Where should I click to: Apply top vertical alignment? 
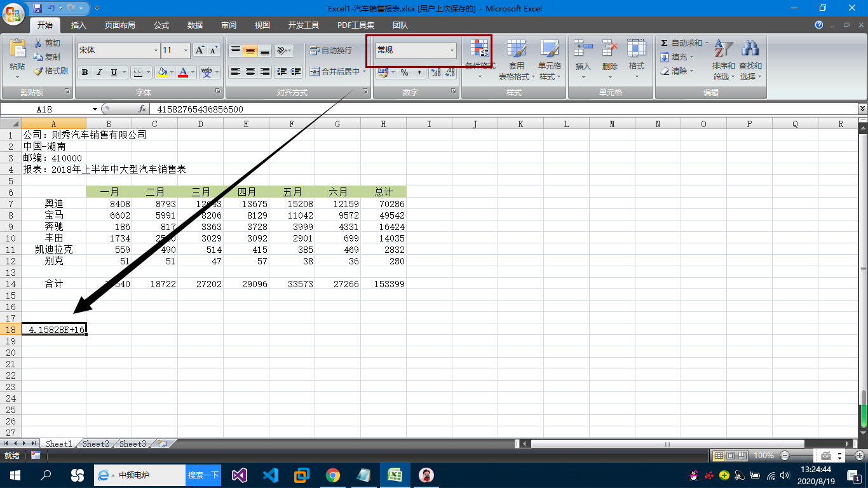click(235, 50)
